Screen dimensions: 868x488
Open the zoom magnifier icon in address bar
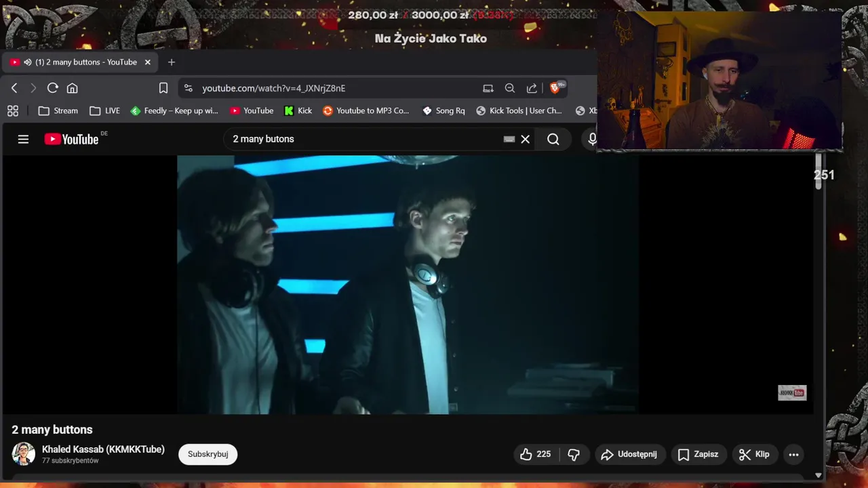(x=510, y=88)
